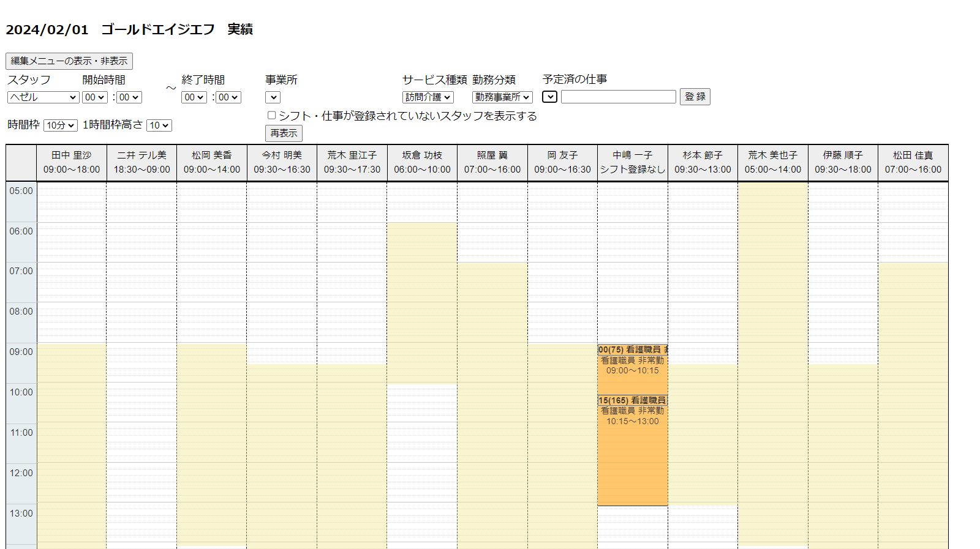This screenshot has width=980, height=549.
Task: Click the 再表示 button
Action: 284,133
